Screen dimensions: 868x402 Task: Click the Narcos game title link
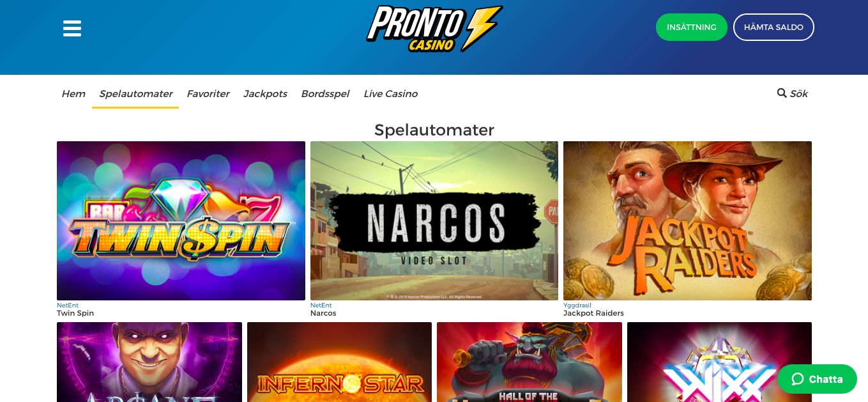coord(323,313)
